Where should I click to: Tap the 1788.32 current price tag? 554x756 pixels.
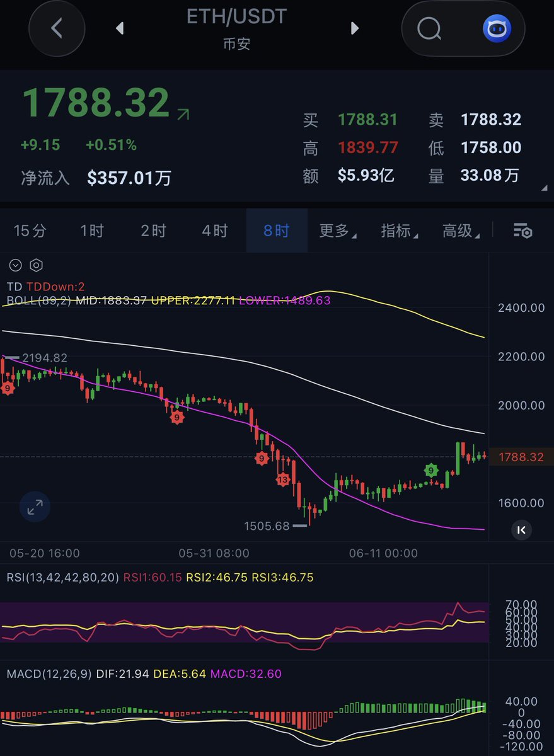coord(522,457)
